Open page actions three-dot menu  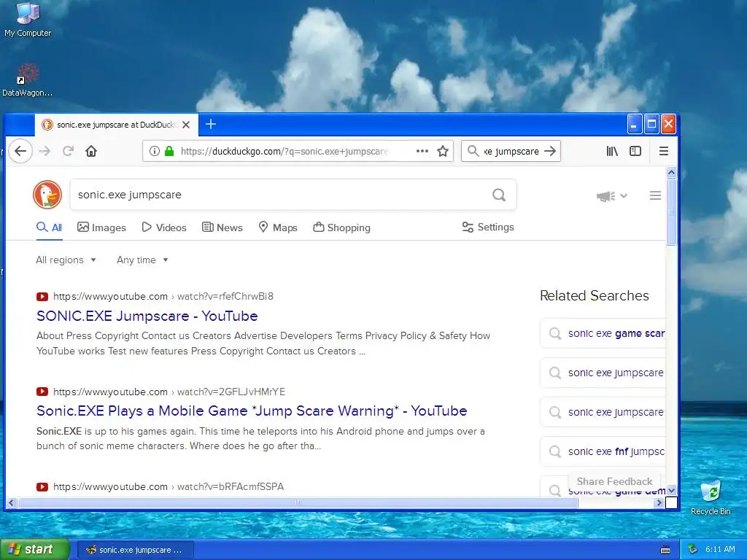(x=422, y=151)
